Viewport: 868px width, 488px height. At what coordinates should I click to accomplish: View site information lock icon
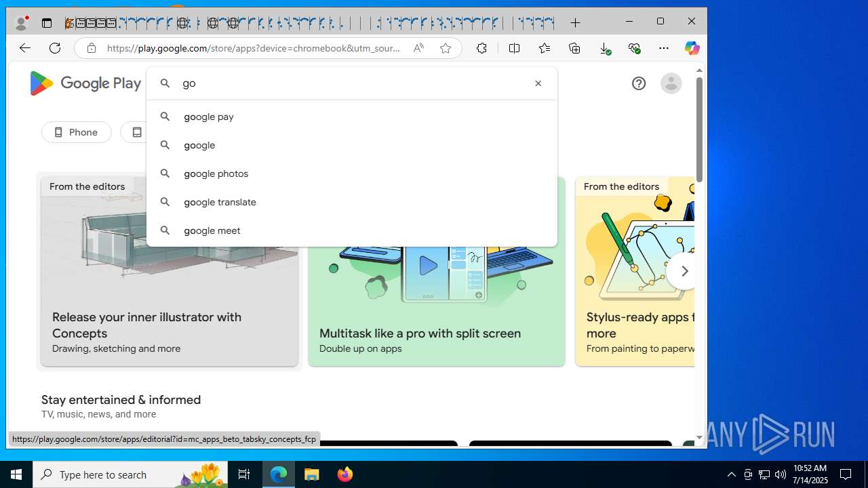pos(91,48)
